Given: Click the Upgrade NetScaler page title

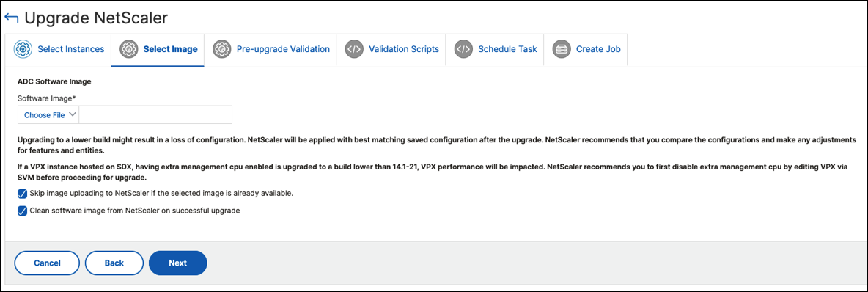Looking at the screenshot, I should pos(96,18).
